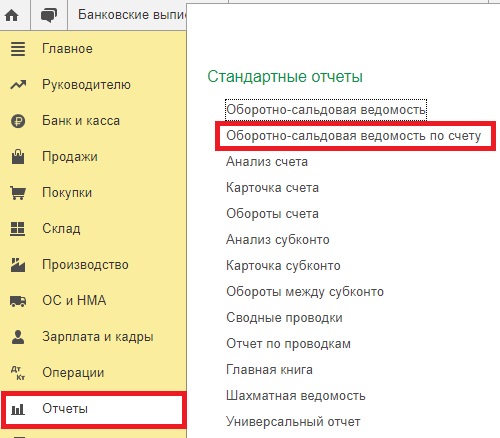Click the trend arrow icon for Руководителю
The height and width of the screenshot is (438, 500).
[18, 85]
